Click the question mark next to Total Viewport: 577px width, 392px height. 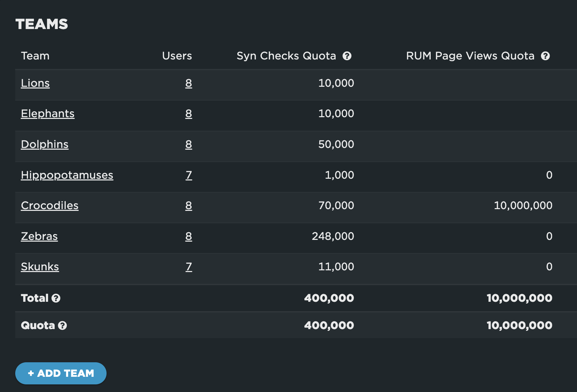tap(56, 298)
